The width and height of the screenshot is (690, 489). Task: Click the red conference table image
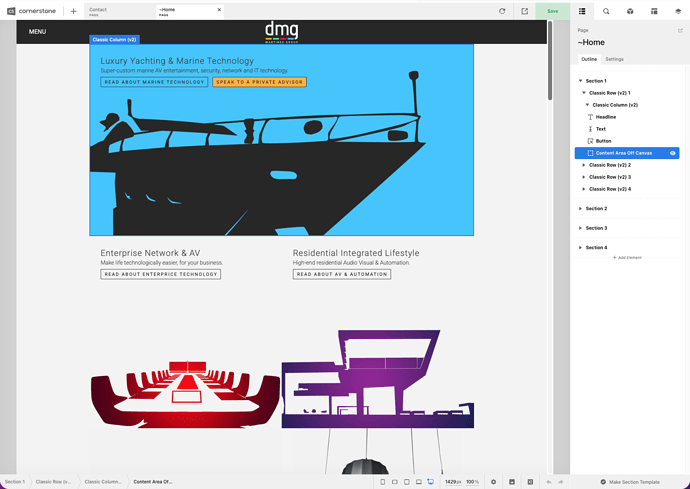[185, 394]
